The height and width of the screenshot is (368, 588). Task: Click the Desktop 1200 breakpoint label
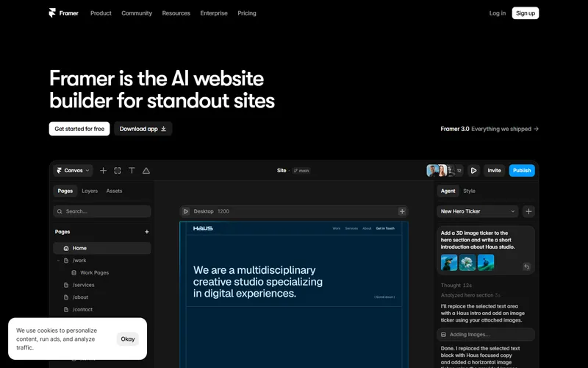212,211
